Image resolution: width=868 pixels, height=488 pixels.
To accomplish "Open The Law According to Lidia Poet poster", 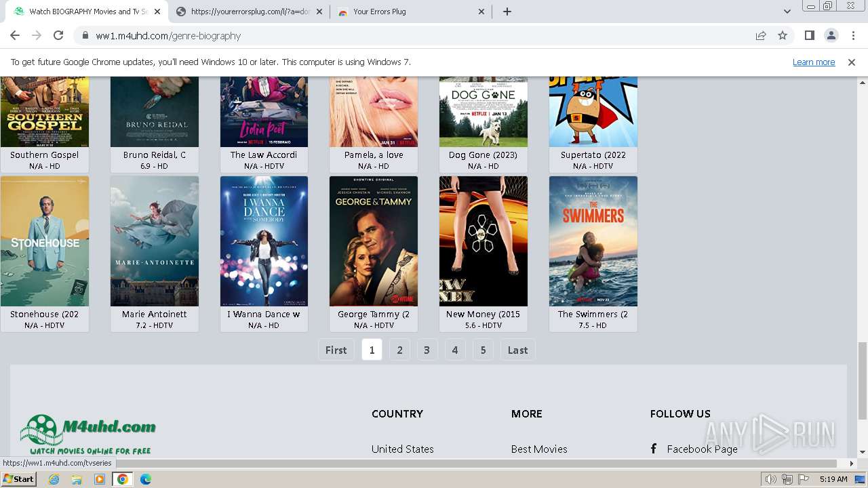I will tap(264, 112).
